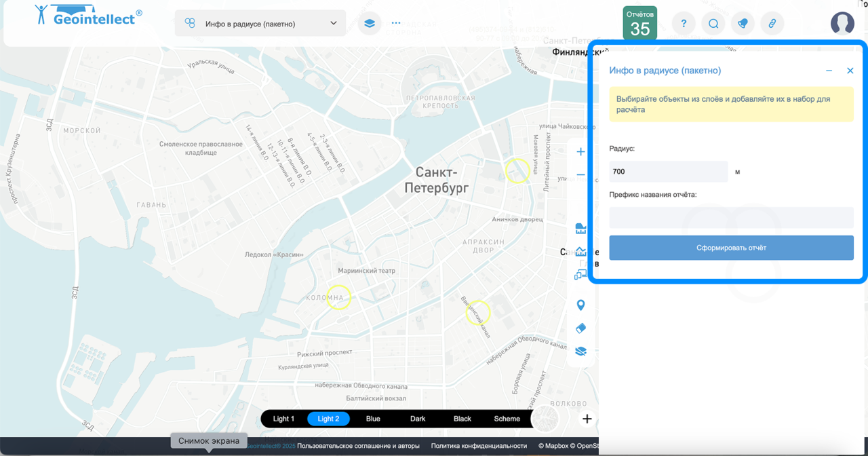Open the 'Политика конфиденциальности' link

coord(479,446)
